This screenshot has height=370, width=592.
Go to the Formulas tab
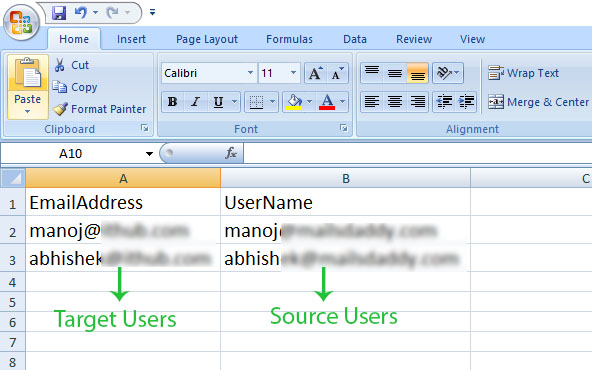(x=289, y=39)
